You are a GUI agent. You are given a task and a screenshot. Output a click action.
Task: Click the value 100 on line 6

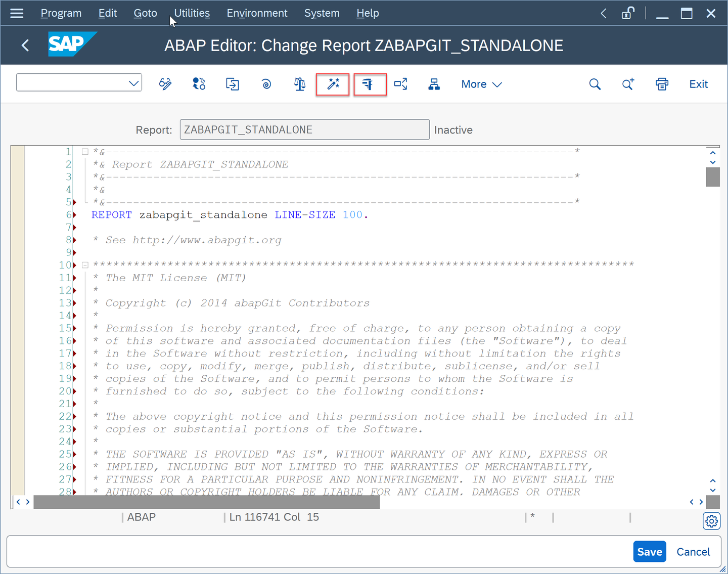[352, 215]
